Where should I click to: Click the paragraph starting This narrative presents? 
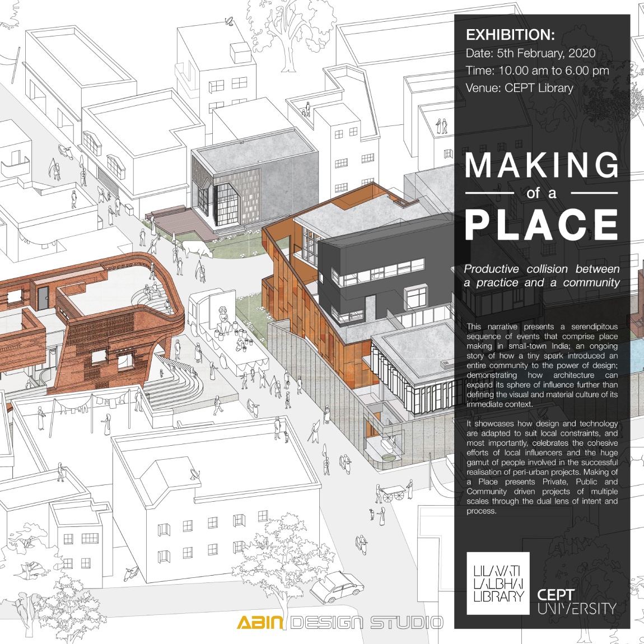[x=542, y=365]
